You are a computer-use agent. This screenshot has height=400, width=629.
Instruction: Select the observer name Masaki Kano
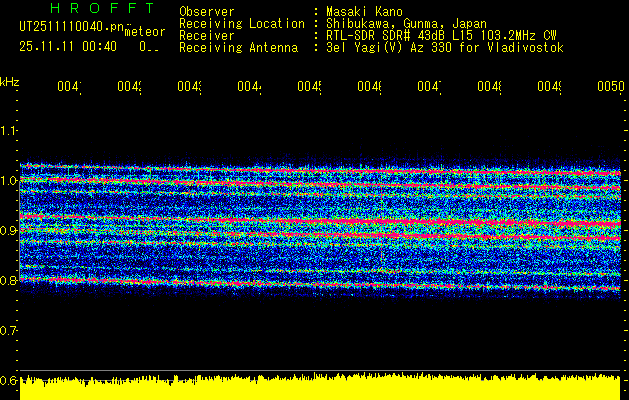pyautogui.click(x=364, y=11)
